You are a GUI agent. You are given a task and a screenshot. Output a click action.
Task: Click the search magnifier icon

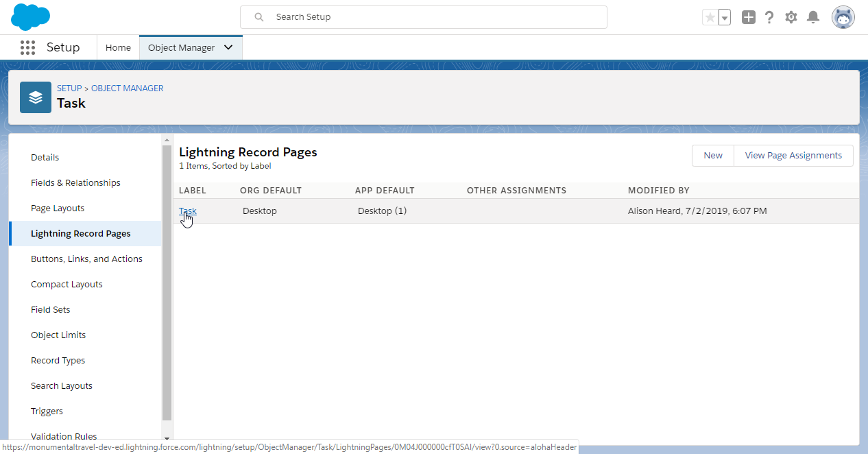(259, 17)
